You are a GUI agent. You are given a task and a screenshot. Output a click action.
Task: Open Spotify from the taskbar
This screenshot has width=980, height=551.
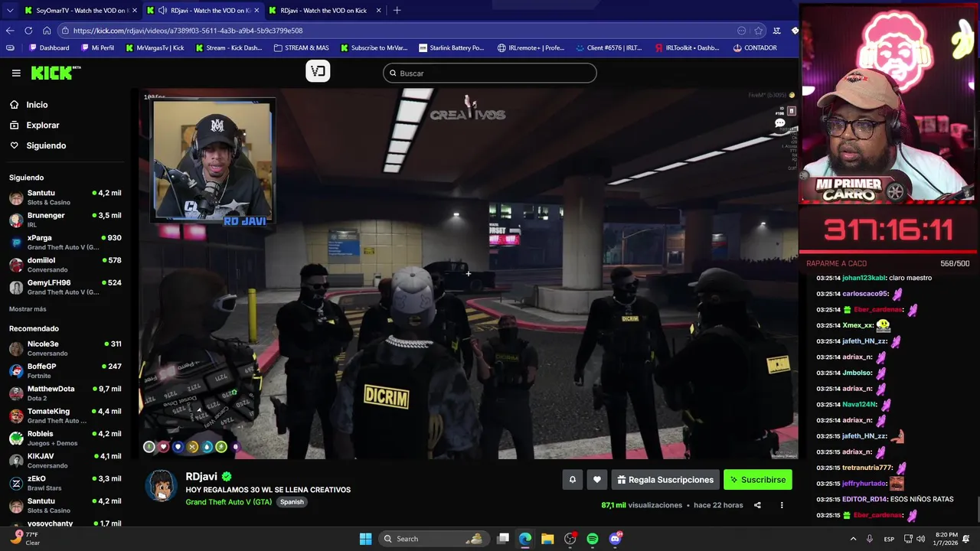click(x=593, y=539)
